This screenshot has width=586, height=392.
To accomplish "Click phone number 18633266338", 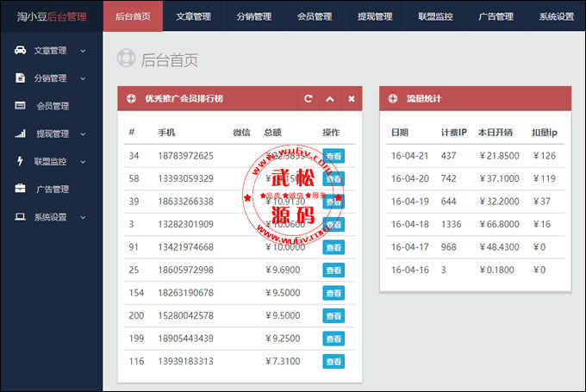I will tap(186, 202).
